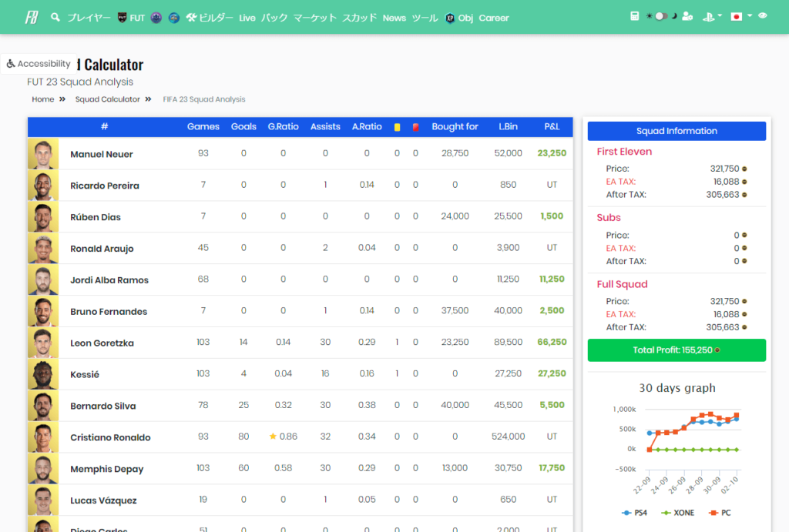Sort table by Goals column
This screenshot has height=532, width=789.
243,127
